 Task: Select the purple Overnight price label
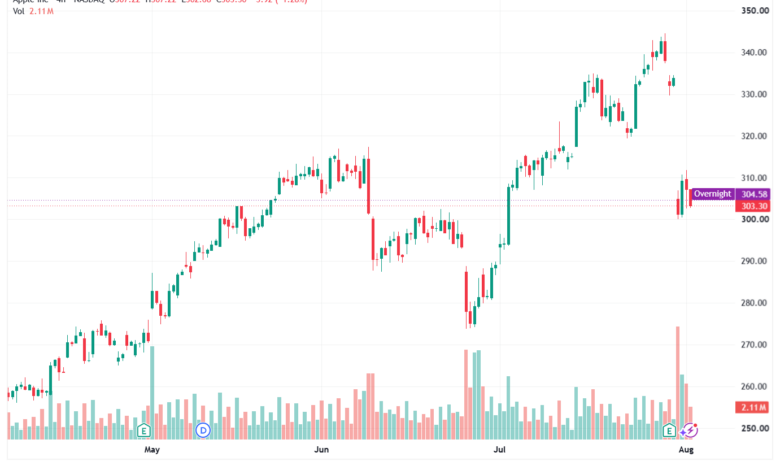[712, 194]
